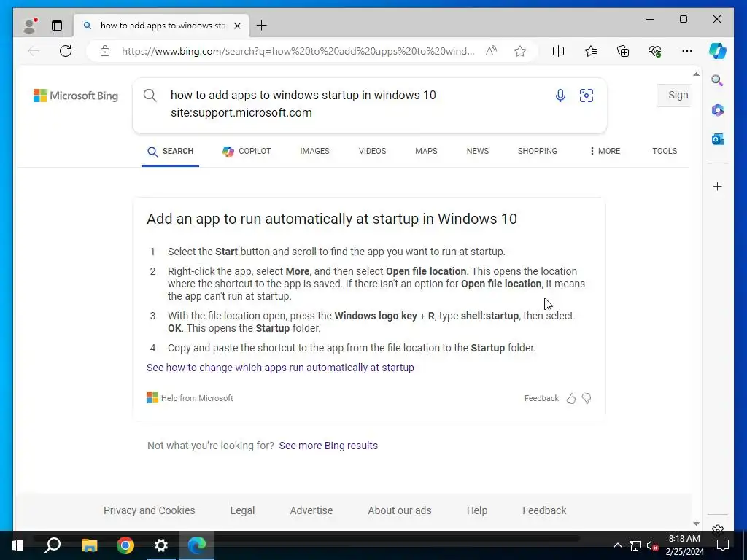The height and width of the screenshot is (560, 747).
Task: Open Outlook in the sidebar
Action: tap(718, 139)
